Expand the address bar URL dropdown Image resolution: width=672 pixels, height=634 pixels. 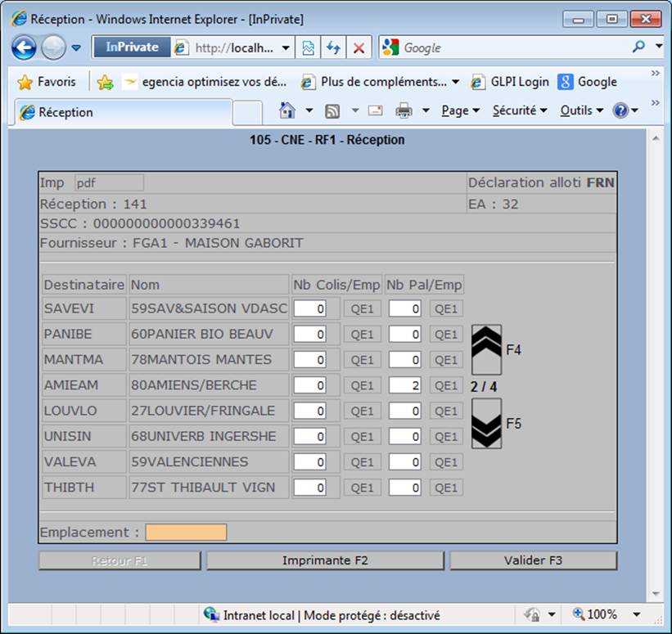point(286,47)
